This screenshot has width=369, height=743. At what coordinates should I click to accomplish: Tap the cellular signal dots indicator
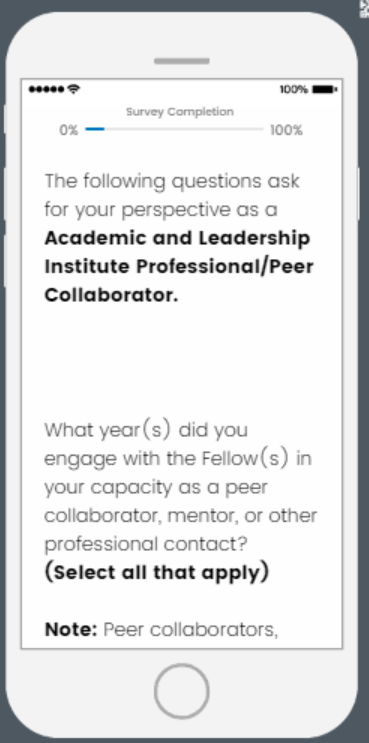point(46,89)
